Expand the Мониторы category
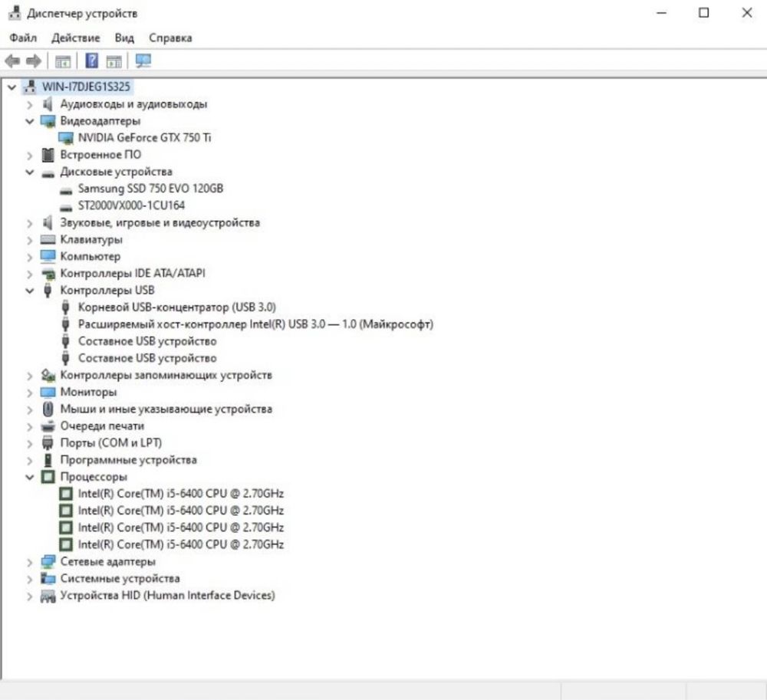 pos(30,393)
